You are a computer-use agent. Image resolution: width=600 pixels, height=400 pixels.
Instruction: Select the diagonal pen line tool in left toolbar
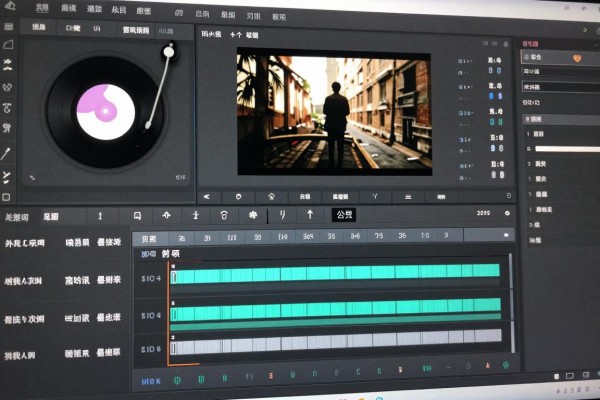pos(6,153)
